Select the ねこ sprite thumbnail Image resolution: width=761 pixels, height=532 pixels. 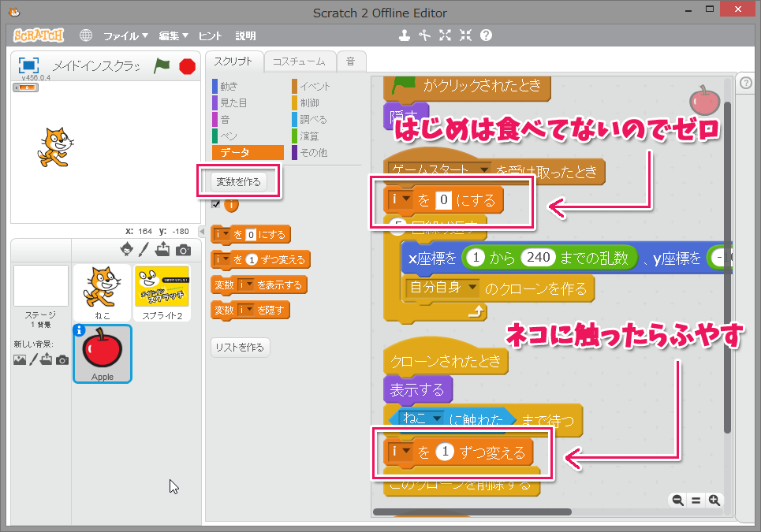pyautogui.click(x=103, y=293)
